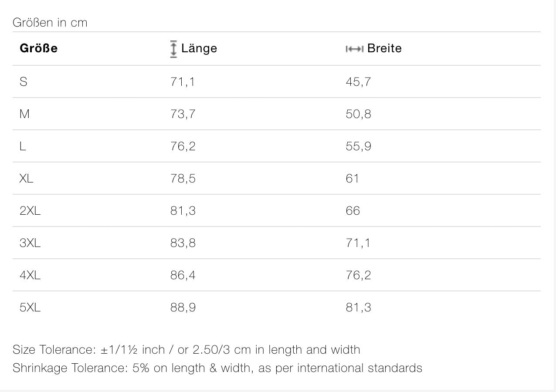This screenshot has height=392, width=556.
Task: Click the horizontal width arrow icon
Action: (x=354, y=49)
